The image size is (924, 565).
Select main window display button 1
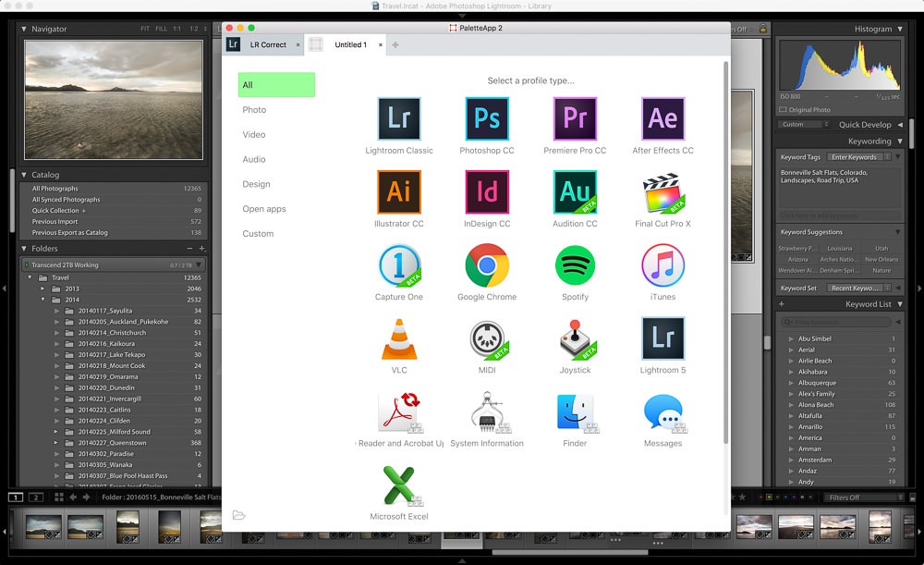[16, 497]
